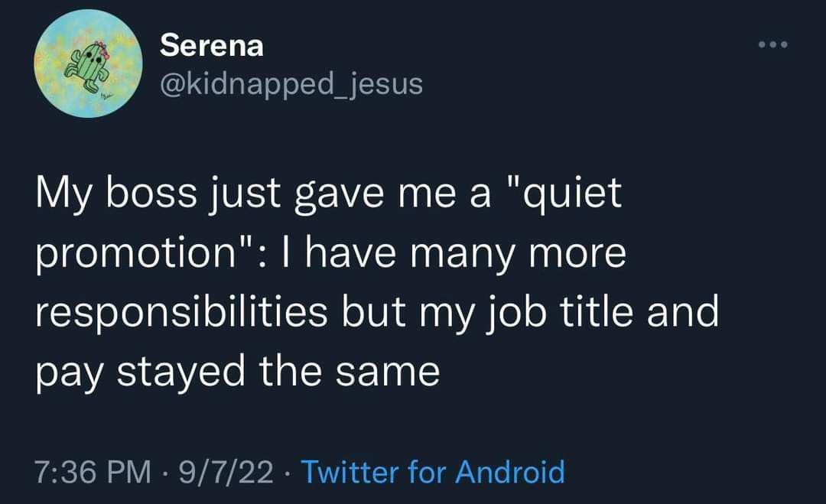Image resolution: width=826 pixels, height=504 pixels.
Task: Click the 7:36 PM timestamp
Action: [93, 472]
